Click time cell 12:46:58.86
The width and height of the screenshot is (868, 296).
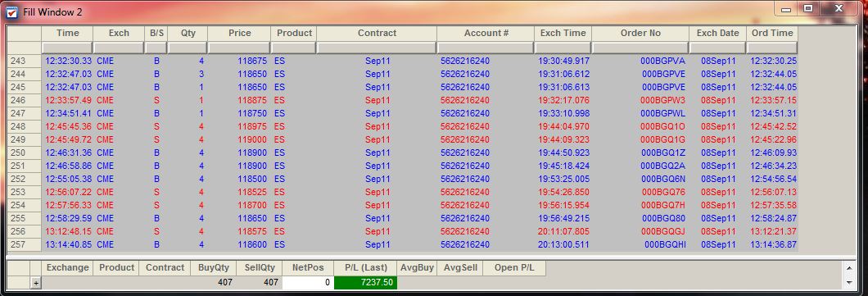point(68,166)
